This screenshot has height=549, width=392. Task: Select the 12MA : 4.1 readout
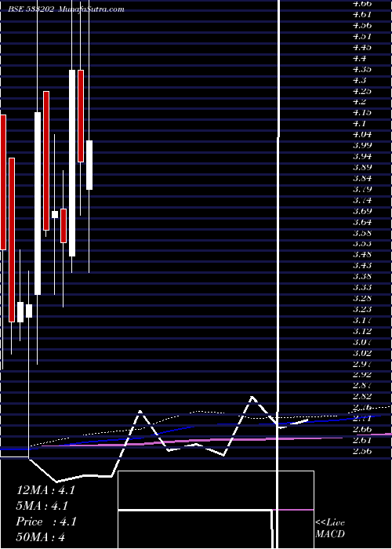[45, 490]
